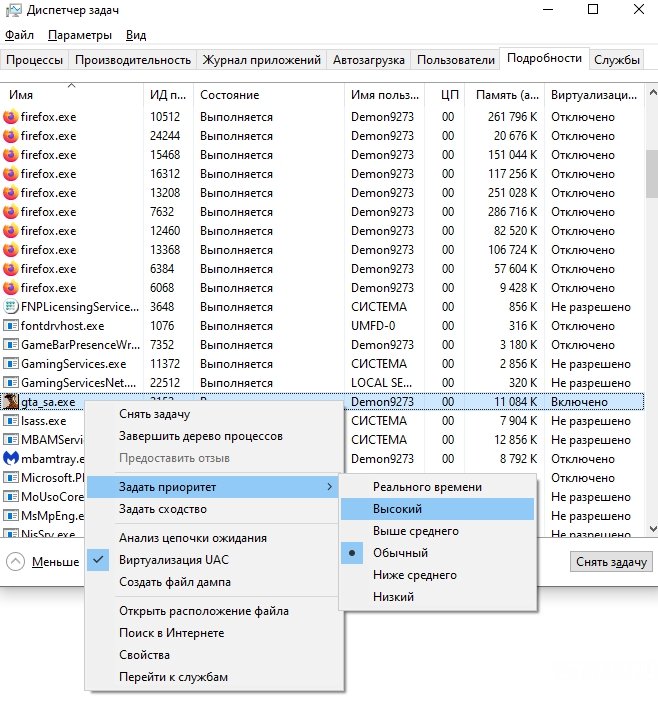The height and width of the screenshot is (701, 658).
Task: Open the Параметры menu
Action: 79,35
